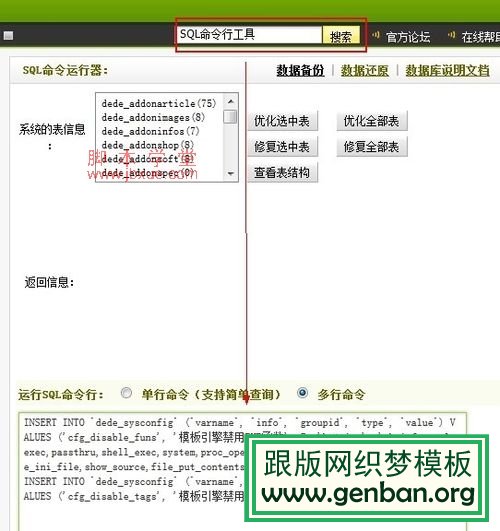Select the 单行命令 radio button
Screen dimensions: 500x531
point(126,393)
